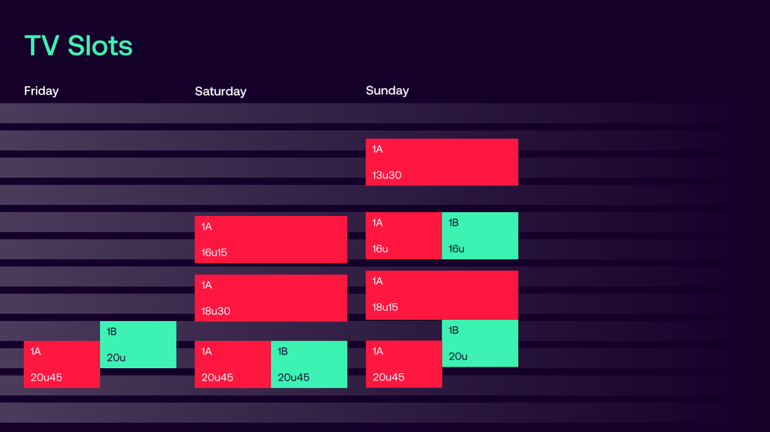Click the TV Slots title
The image size is (770, 432).
79,46
